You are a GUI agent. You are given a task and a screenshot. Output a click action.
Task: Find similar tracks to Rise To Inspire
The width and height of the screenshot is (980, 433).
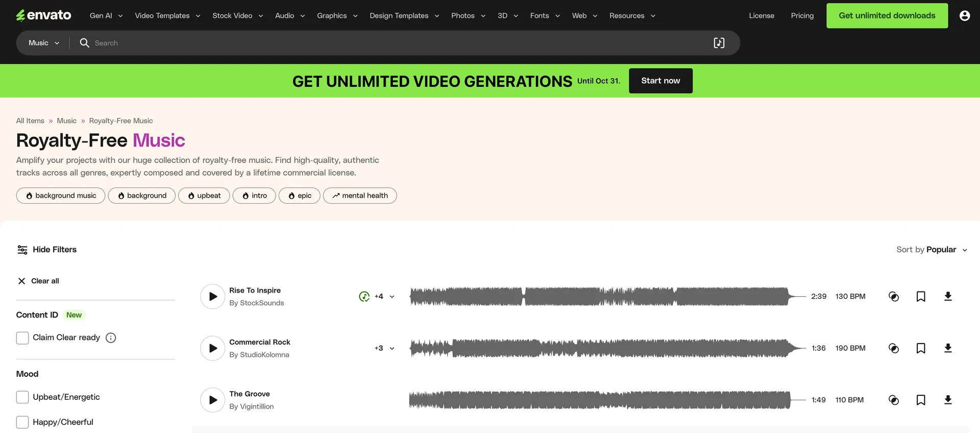pos(893,297)
